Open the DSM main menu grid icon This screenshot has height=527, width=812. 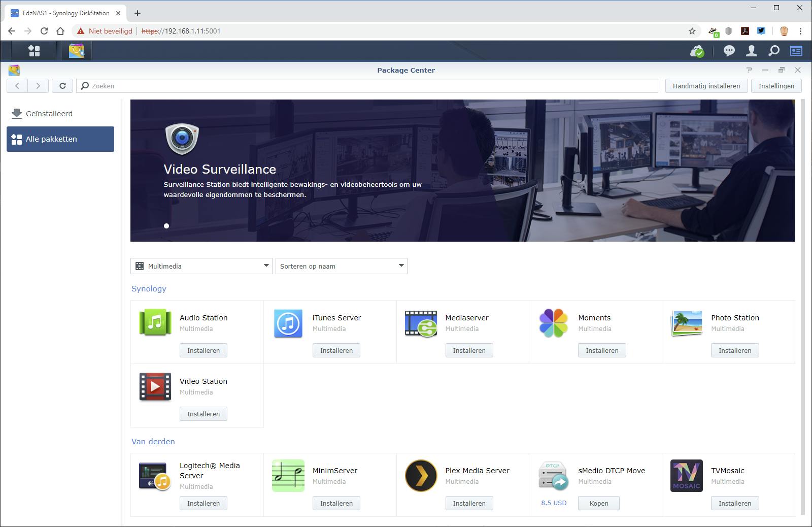[34, 51]
